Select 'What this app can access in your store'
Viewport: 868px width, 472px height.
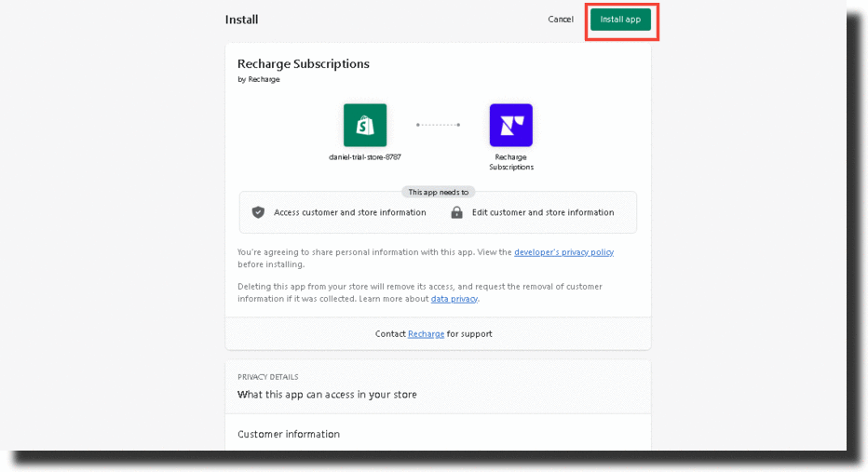(327, 395)
